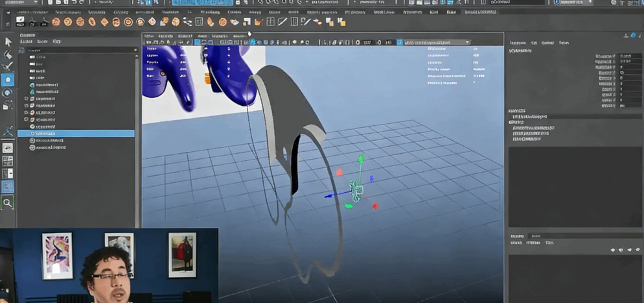The height and width of the screenshot is (303, 644).
Task: Click the leftmost layer icon in Layer Editor
Action: click(613, 250)
